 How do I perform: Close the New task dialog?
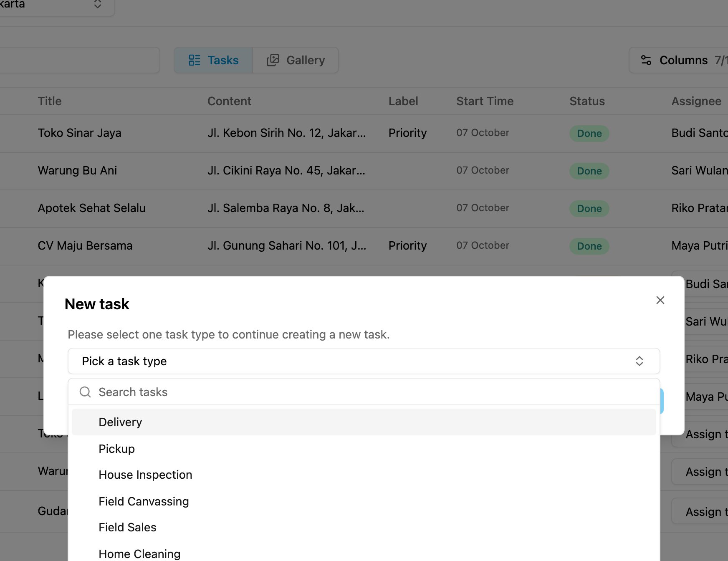point(660,300)
